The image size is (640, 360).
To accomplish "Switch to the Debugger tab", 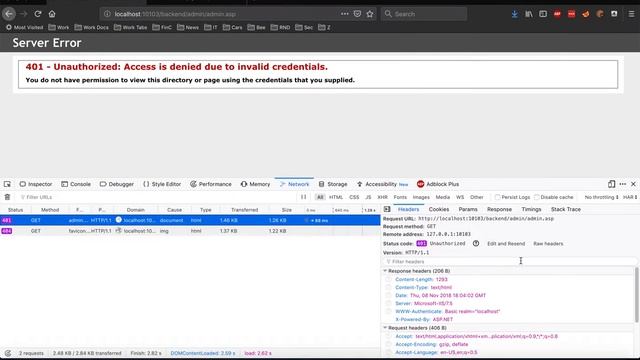I will click(x=117, y=184).
